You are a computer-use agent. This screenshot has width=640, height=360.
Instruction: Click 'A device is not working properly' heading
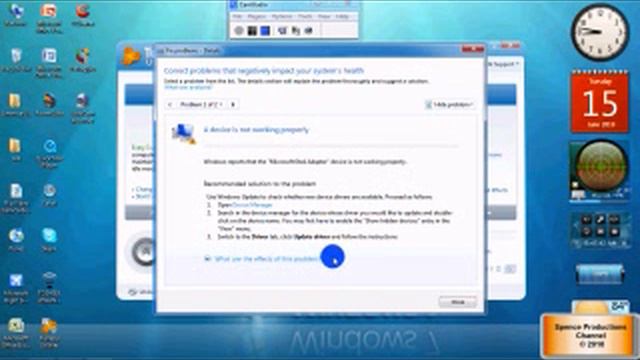[x=256, y=130]
